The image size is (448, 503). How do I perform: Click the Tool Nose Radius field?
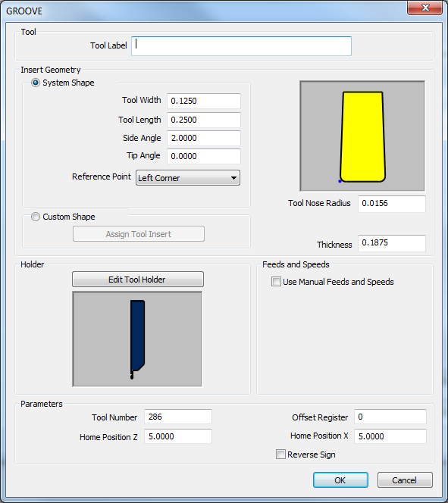pyautogui.click(x=392, y=204)
